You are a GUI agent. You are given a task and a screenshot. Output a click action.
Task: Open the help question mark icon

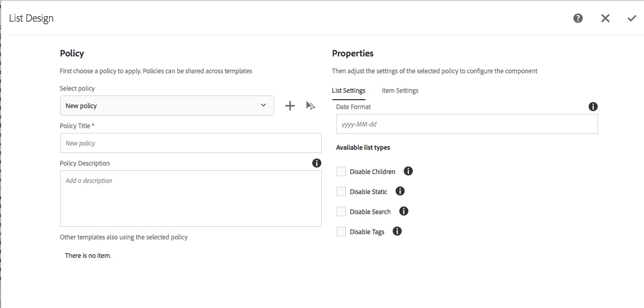click(578, 18)
